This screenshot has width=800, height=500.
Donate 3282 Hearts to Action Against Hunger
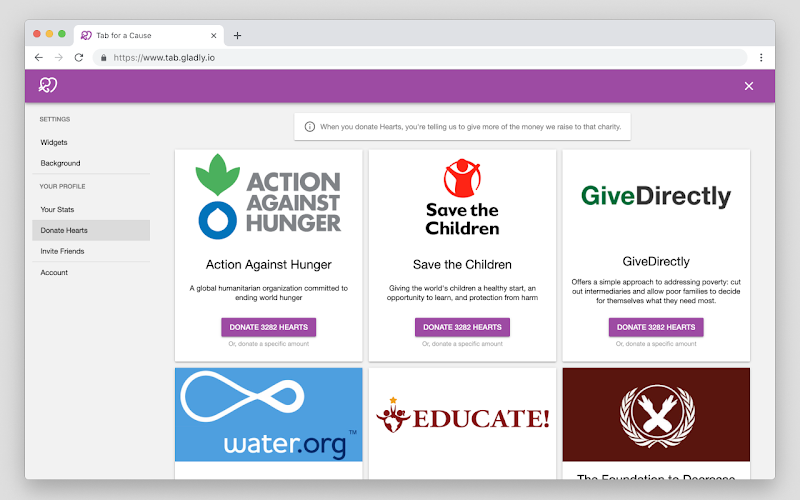coord(268,327)
